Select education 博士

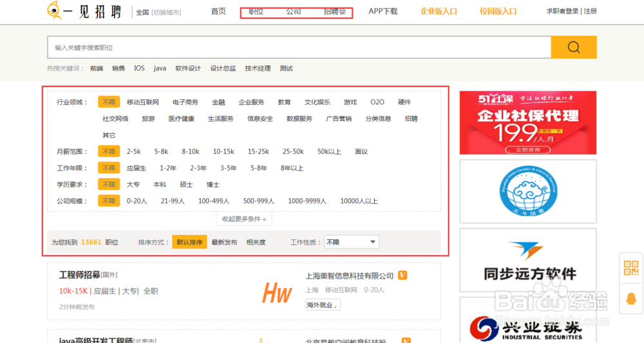(213, 185)
